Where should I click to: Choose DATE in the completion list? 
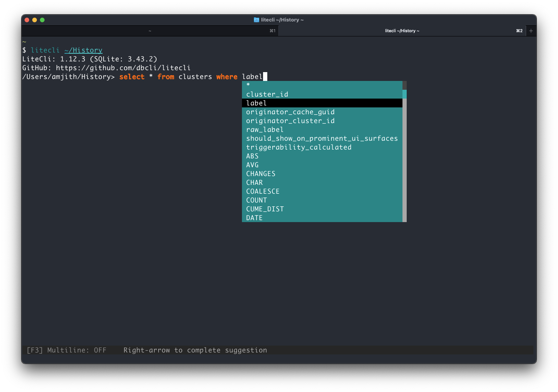[x=322, y=218]
